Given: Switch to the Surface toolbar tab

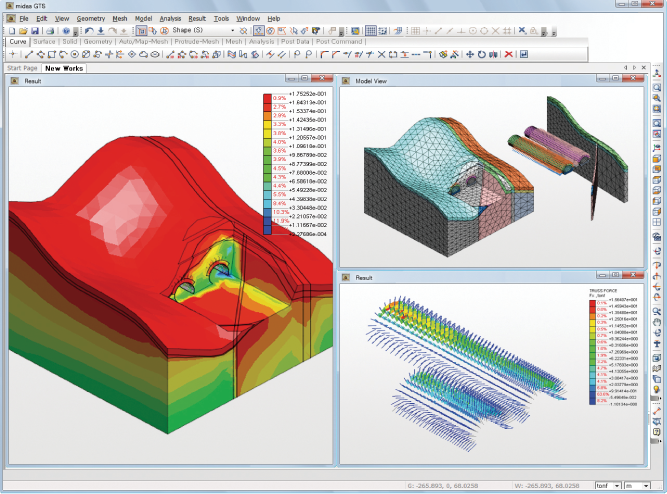Looking at the screenshot, I should [44, 42].
